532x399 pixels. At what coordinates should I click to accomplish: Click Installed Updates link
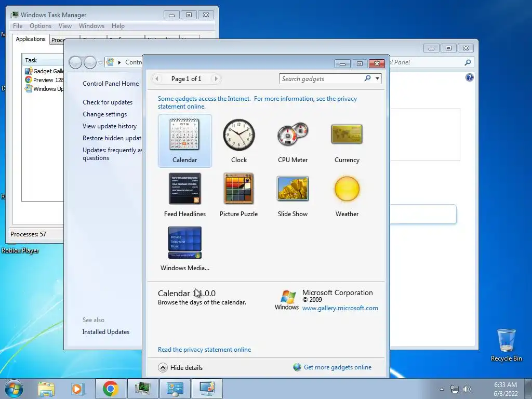[x=106, y=332]
